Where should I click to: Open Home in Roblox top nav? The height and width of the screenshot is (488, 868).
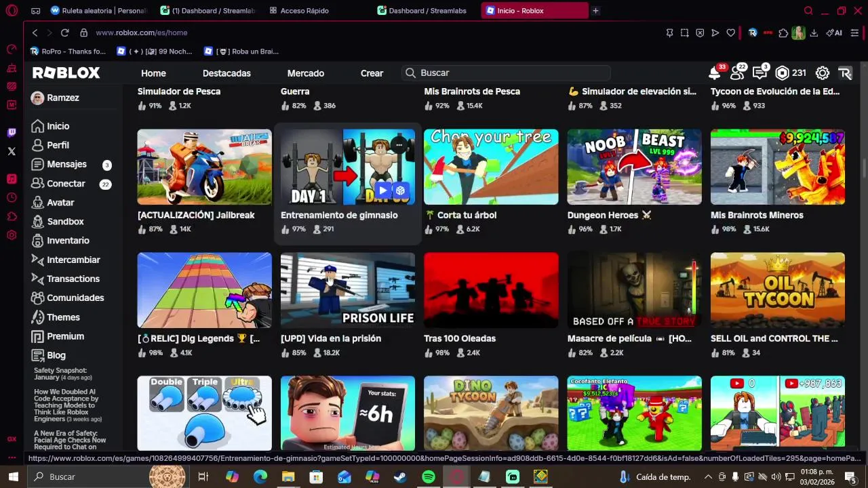pos(153,73)
